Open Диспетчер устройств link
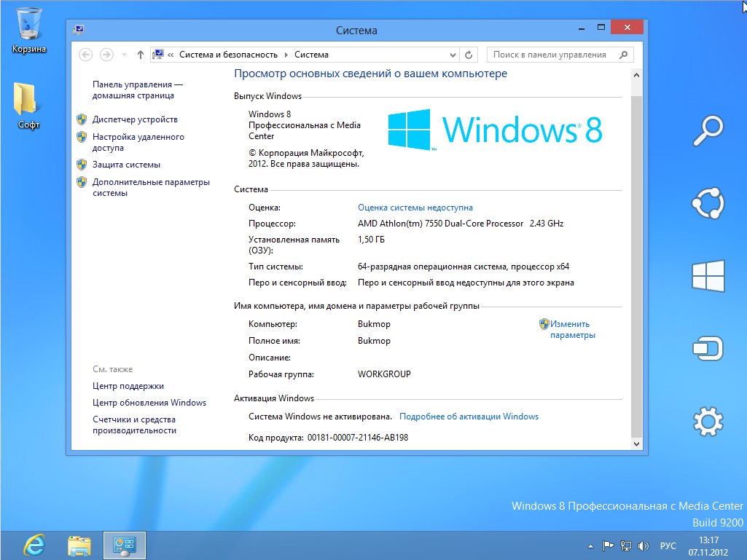747x560 pixels. 135,119
